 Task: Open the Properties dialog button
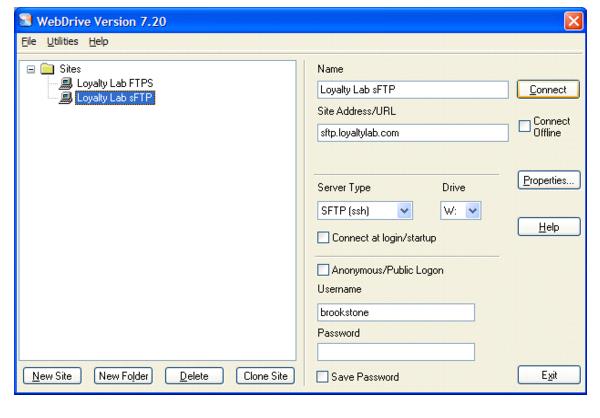[x=549, y=180]
